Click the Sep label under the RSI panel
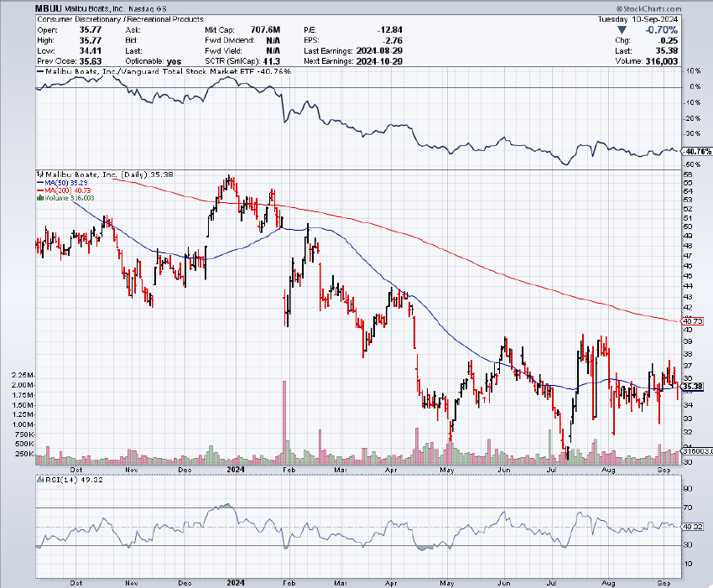Viewport: 713px width, 588px height. tap(664, 582)
